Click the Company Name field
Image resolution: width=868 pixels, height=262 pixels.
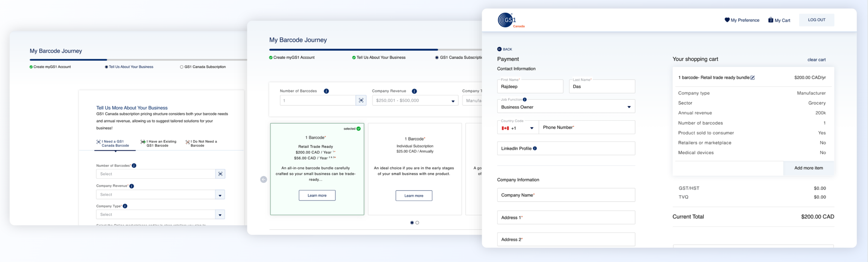566,195
